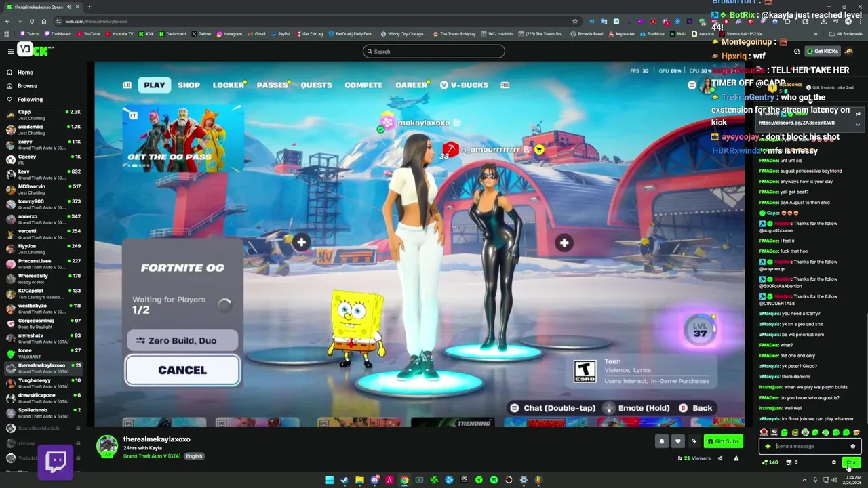Open the PayPal bookmark
Image resolution: width=868 pixels, height=488 pixels.
pyautogui.click(x=280, y=34)
